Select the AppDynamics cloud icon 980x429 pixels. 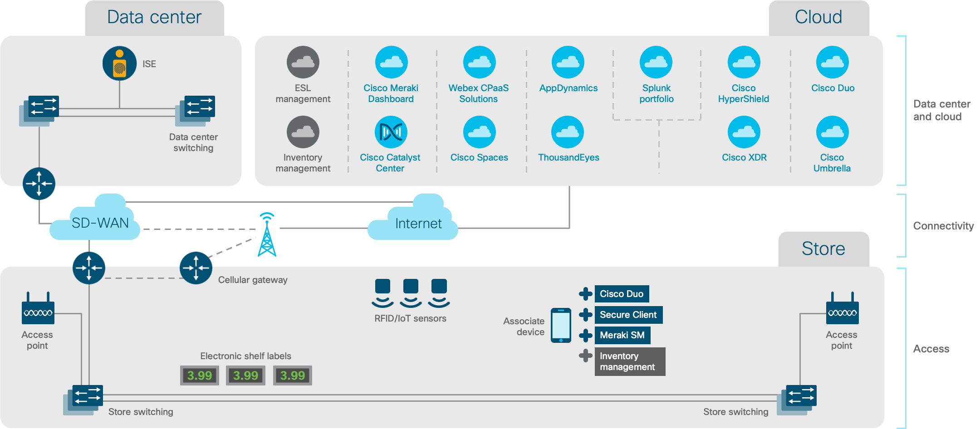point(568,62)
